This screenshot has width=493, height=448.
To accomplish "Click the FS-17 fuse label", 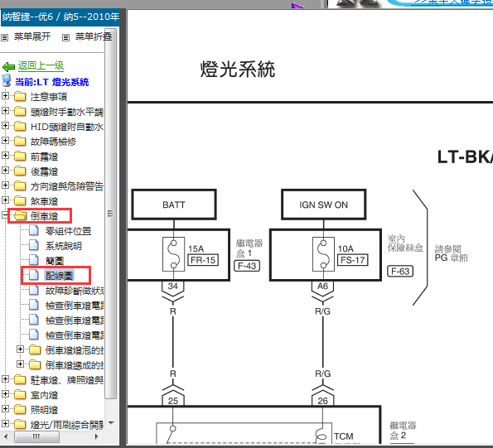I will 352,260.
